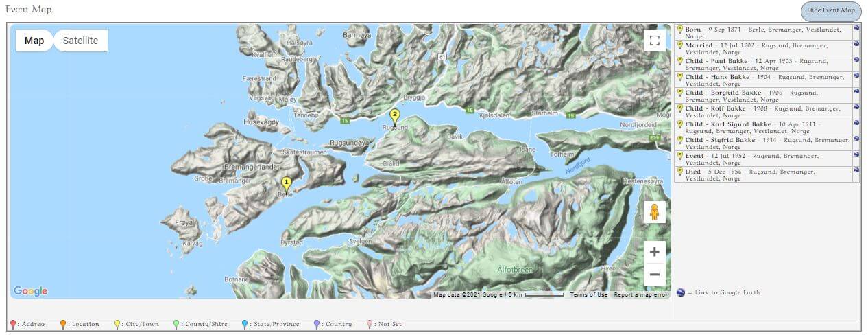The width and height of the screenshot is (868, 335).
Task: Open Google Earth link for Died event
Action: tap(856, 171)
